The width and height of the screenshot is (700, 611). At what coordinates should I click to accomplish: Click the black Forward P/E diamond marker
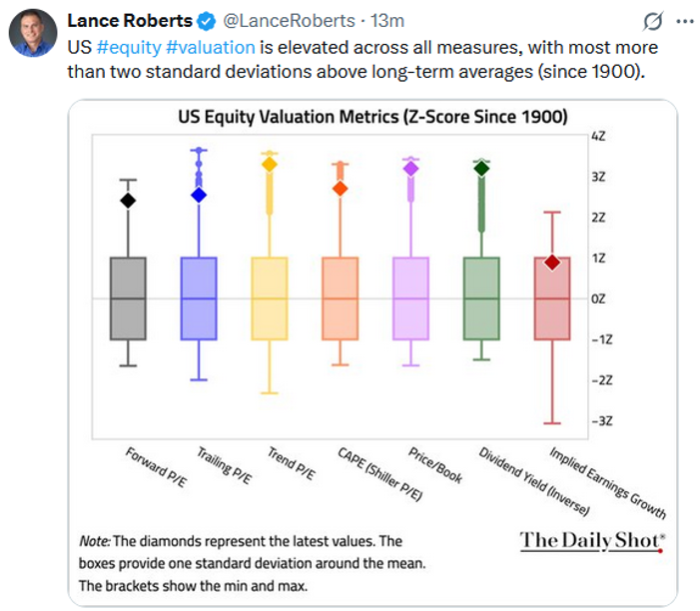[128, 200]
